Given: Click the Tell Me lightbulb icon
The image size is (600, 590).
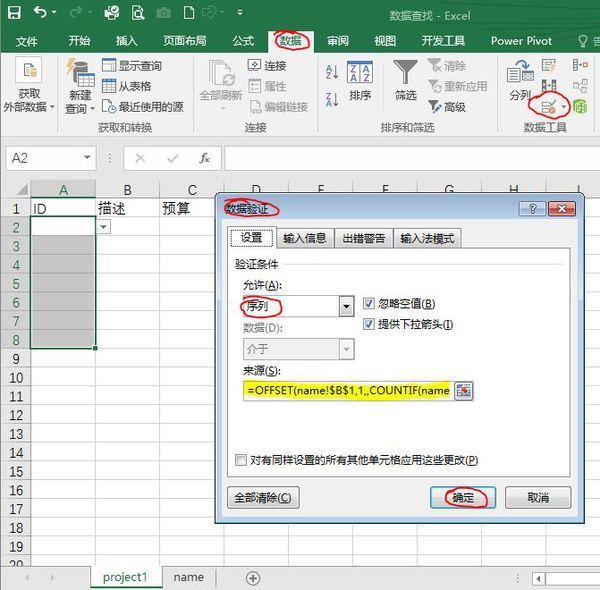Looking at the screenshot, I should point(582,41).
